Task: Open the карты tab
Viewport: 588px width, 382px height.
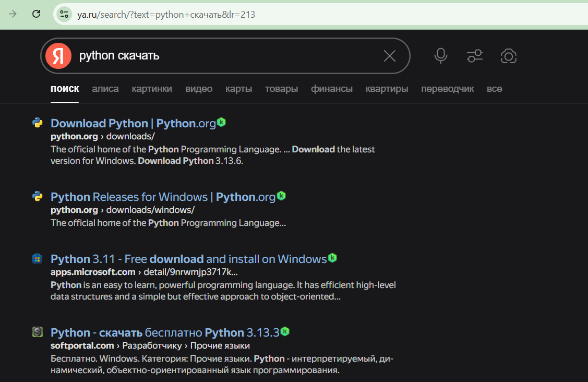Action: pos(239,89)
